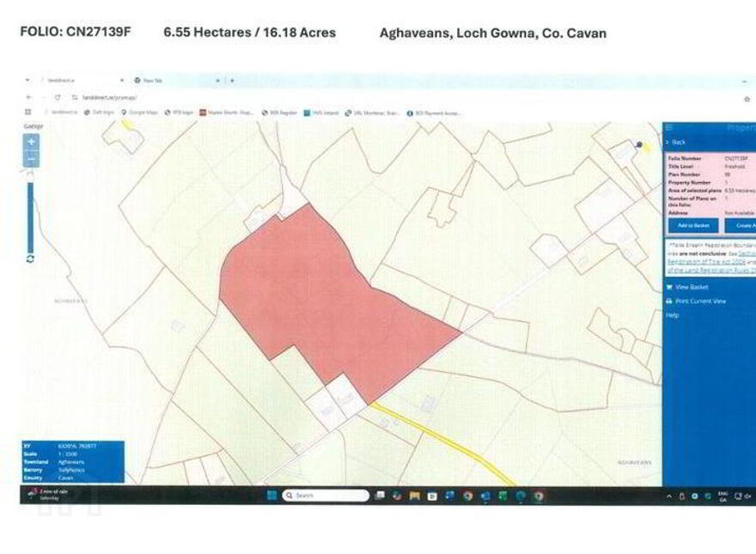The image size is (756, 554).
Task: Open the Land Registration Rules link
Action: click(711, 271)
